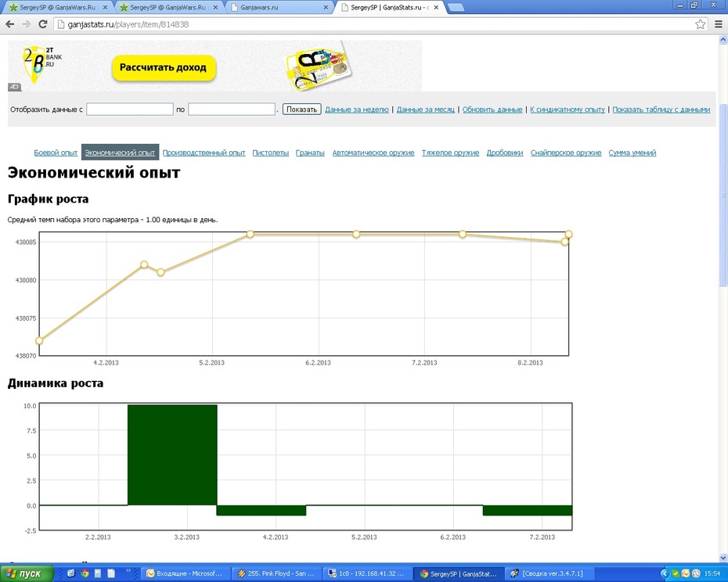728x582 pixels.
Task: Go back with the browser back arrow
Action: pyautogui.click(x=9, y=24)
